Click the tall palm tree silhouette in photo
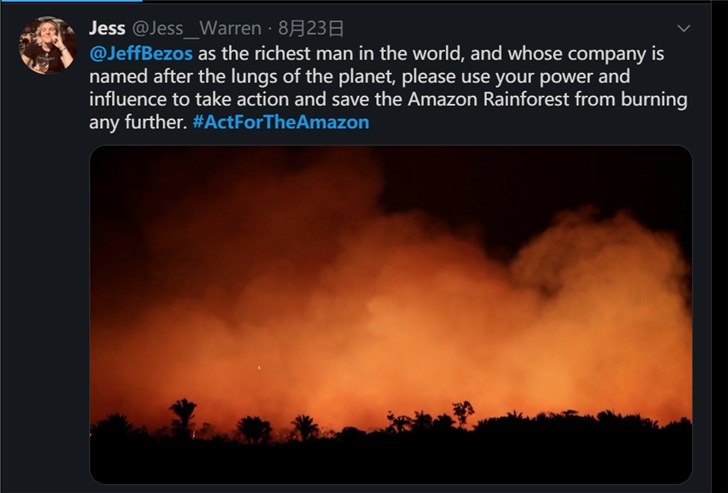Viewport: 728px width, 493px height. coord(183,414)
